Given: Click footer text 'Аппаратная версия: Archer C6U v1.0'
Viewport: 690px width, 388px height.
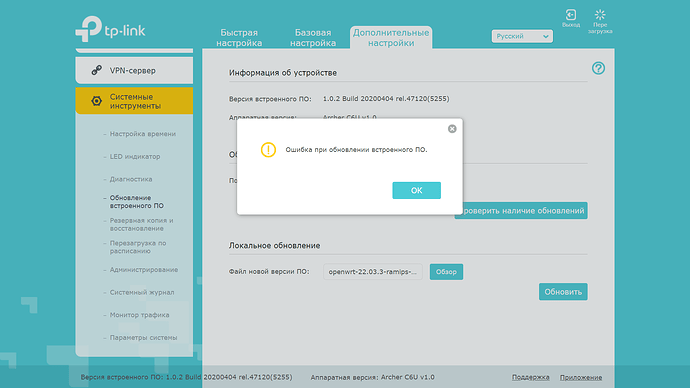Looking at the screenshot, I should (372, 377).
